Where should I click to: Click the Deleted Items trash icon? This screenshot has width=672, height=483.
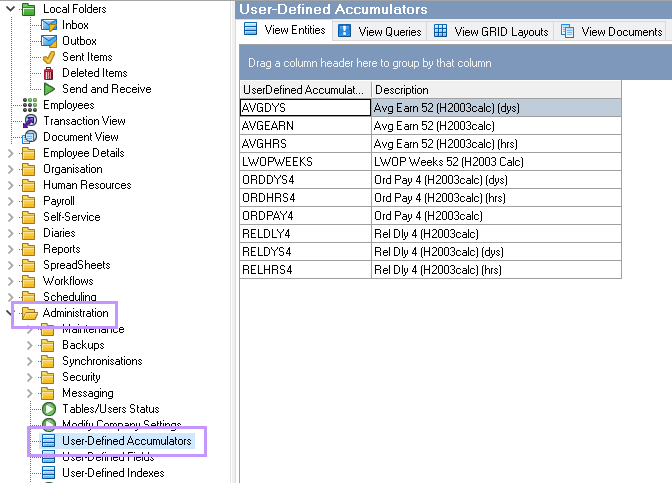point(48,73)
